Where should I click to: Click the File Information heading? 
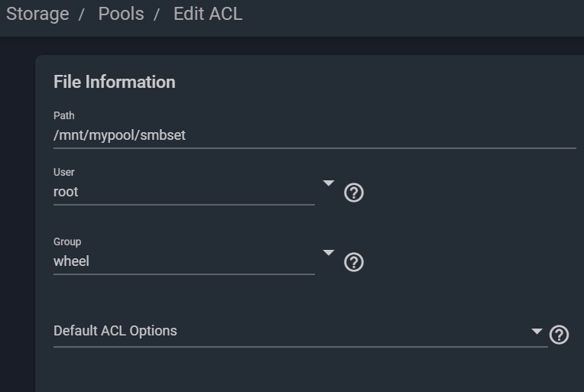115,82
